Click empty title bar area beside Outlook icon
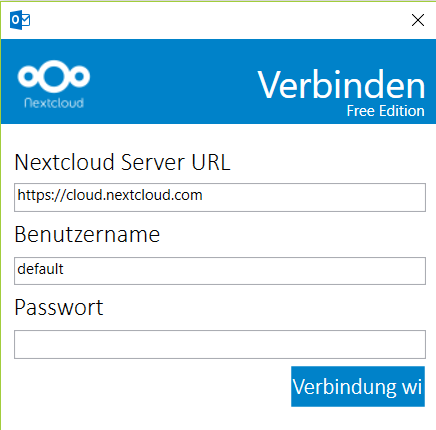This screenshot has width=436, height=430. pos(217,20)
